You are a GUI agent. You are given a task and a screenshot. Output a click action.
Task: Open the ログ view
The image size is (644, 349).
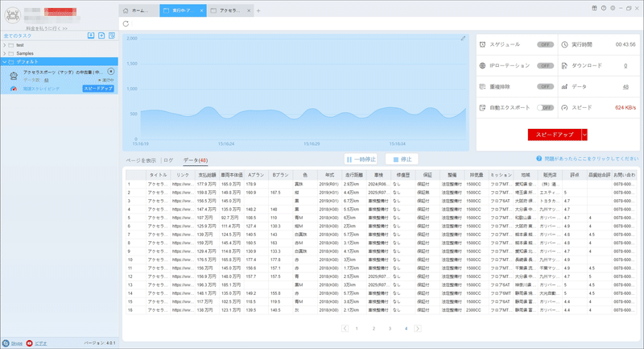pyautogui.click(x=168, y=160)
